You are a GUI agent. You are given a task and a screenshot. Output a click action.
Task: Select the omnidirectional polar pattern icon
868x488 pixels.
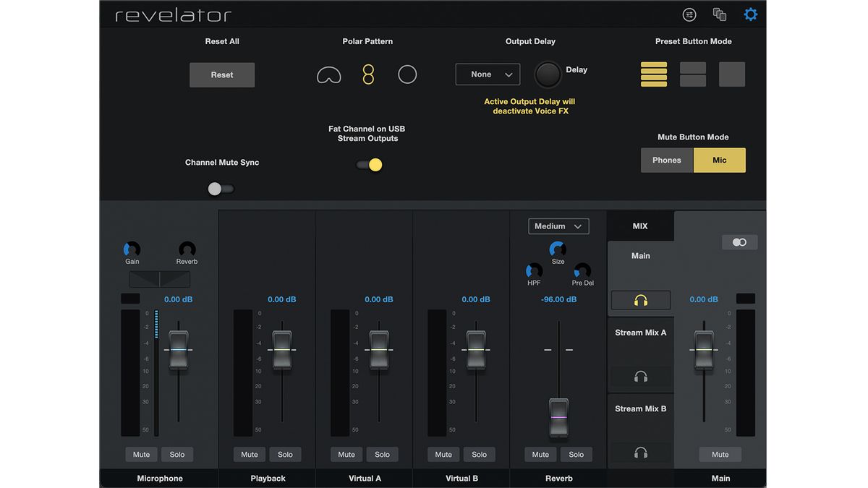(x=407, y=74)
